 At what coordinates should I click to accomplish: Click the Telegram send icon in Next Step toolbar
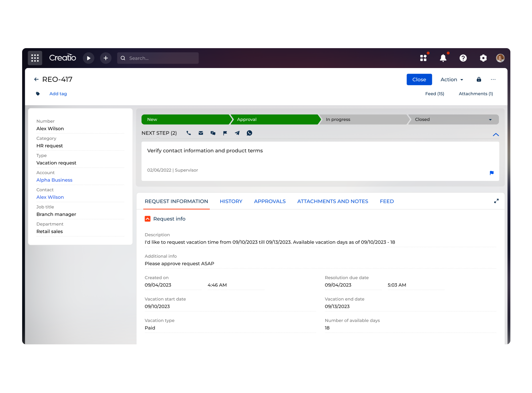click(x=237, y=133)
